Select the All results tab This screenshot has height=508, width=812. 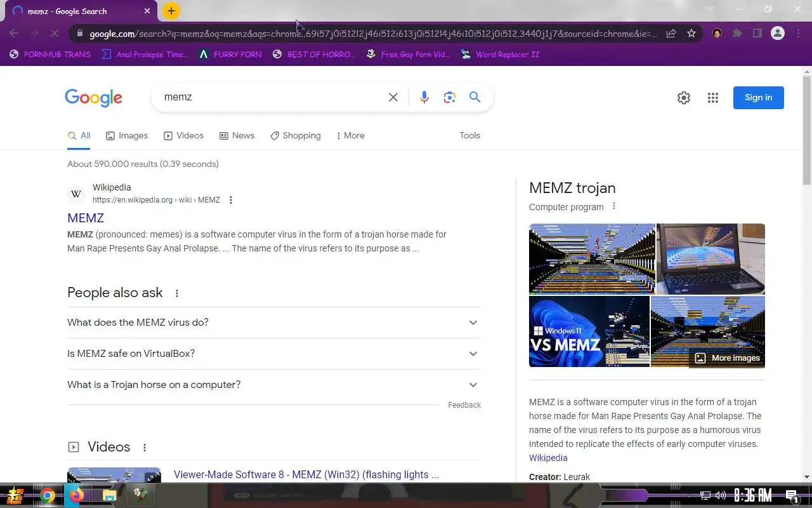point(79,136)
